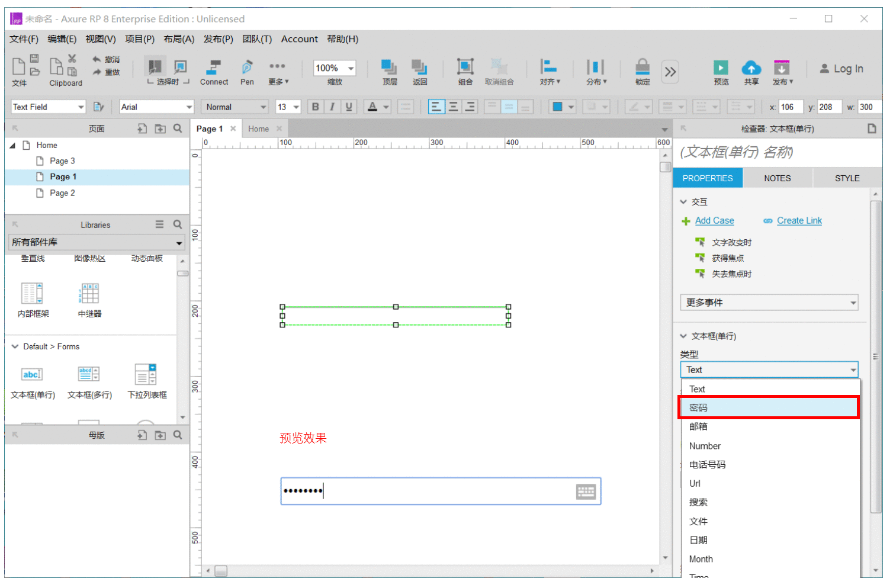Screen dimensions: 893x588
Task: Open the more events dropdown
Action: [769, 303]
